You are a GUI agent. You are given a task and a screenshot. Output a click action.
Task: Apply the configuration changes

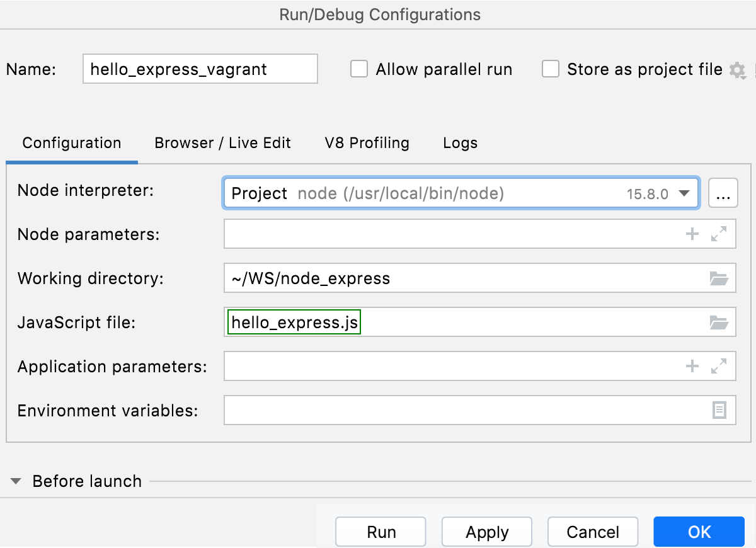pyautogui.click(x=486, y=532)
